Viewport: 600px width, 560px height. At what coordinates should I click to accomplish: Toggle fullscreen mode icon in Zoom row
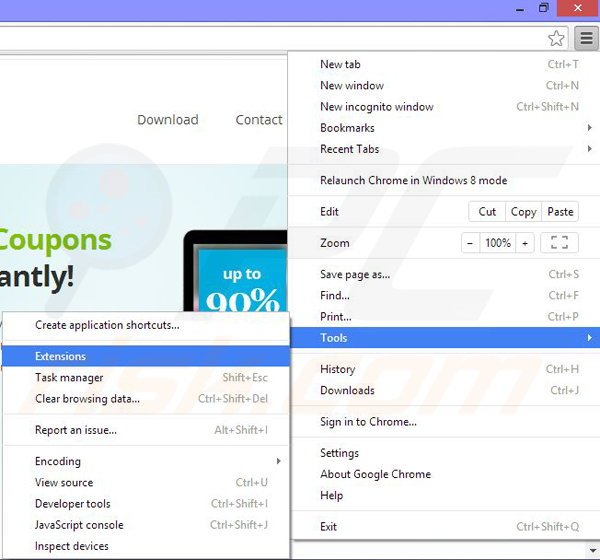point(559,243)
